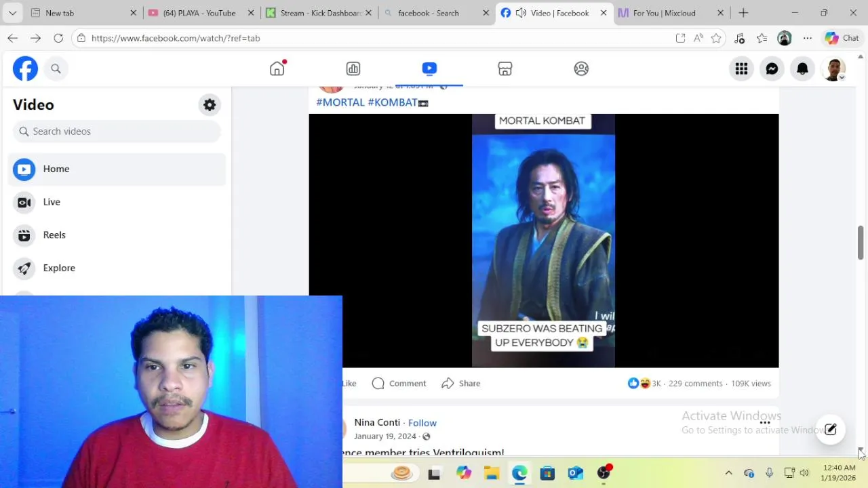This screenshot has width=868, height=488.
Task: Go to the Facebook Home feed icon
Action: click(277, 68)
